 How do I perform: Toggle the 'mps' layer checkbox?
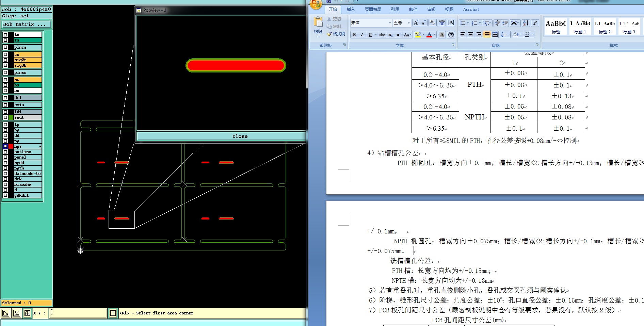(5, 146)
